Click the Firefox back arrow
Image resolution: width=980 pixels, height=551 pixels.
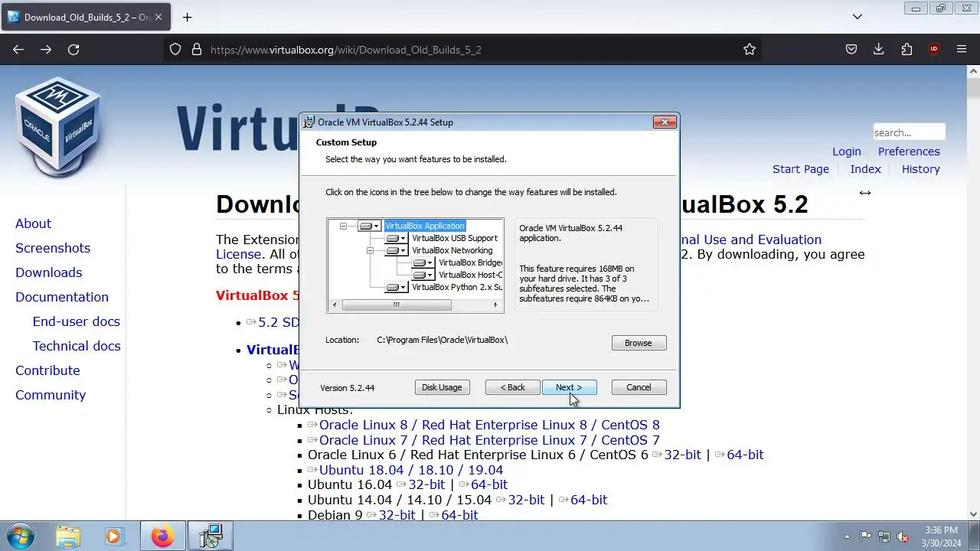click(18, 50)
